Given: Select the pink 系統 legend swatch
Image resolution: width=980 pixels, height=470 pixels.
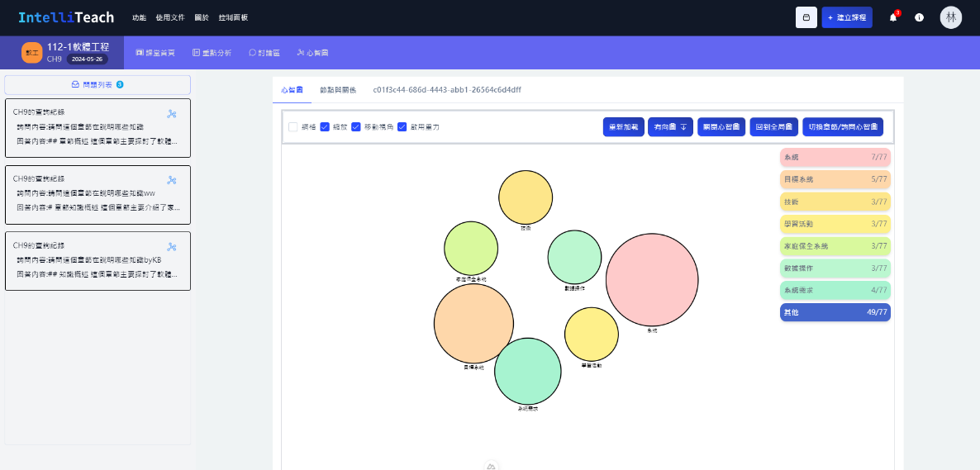Looking at the screenshot, I should [835, 157].
